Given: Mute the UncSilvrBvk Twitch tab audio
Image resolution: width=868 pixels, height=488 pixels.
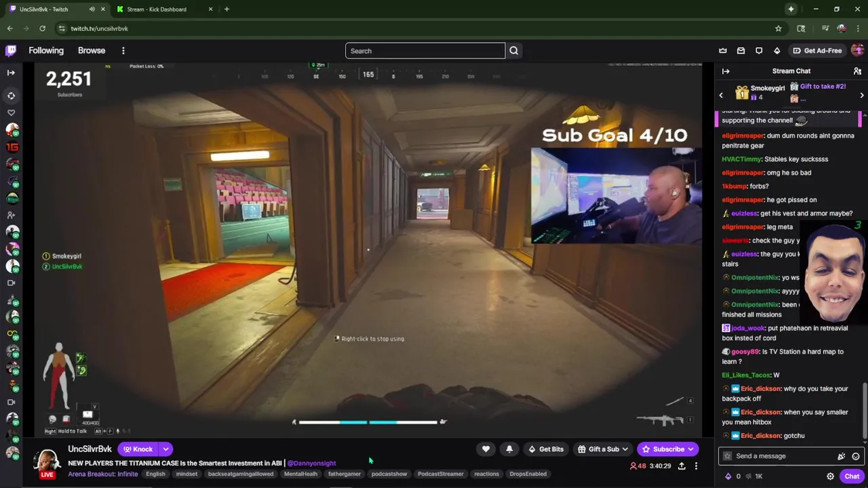Looking at the screenshot, I should pos(92,9).
